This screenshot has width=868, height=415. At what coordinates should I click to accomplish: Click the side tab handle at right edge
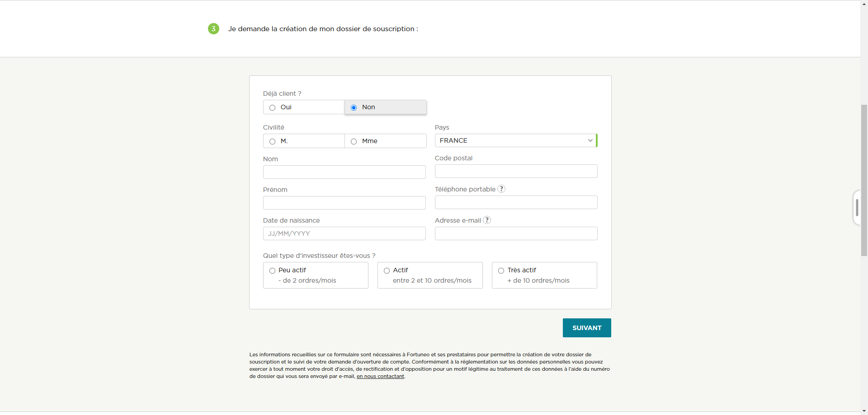click(857, 208)
